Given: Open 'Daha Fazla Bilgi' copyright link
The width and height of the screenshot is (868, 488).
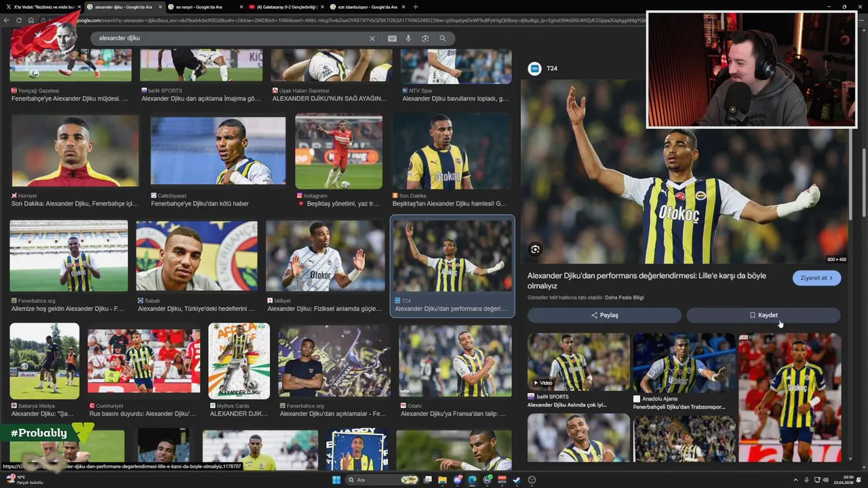Looking at the screenshot, I should tap(624, 298).
